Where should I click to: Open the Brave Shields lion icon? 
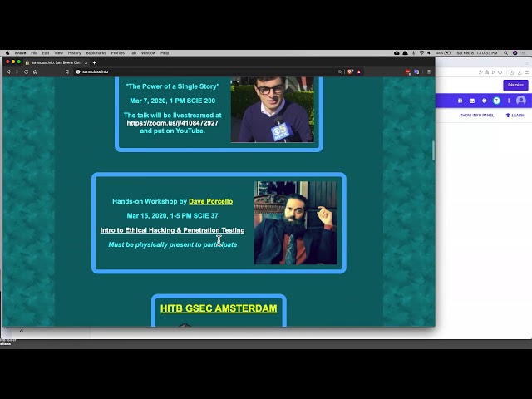pos(351,72)
